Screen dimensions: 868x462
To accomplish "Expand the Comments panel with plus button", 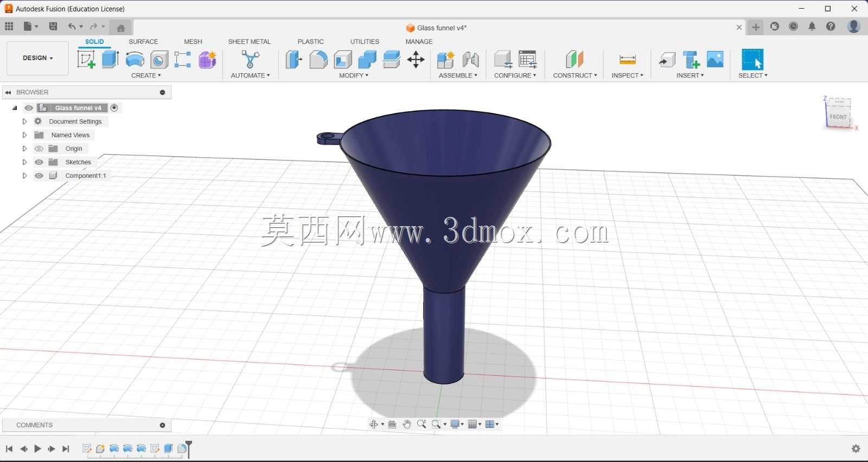I will point(162,425).
